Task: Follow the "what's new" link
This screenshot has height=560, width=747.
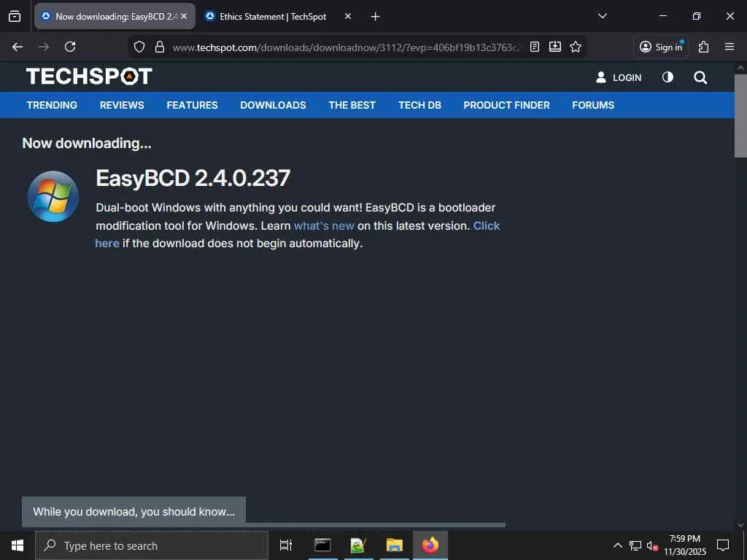Action: point(324,226)
